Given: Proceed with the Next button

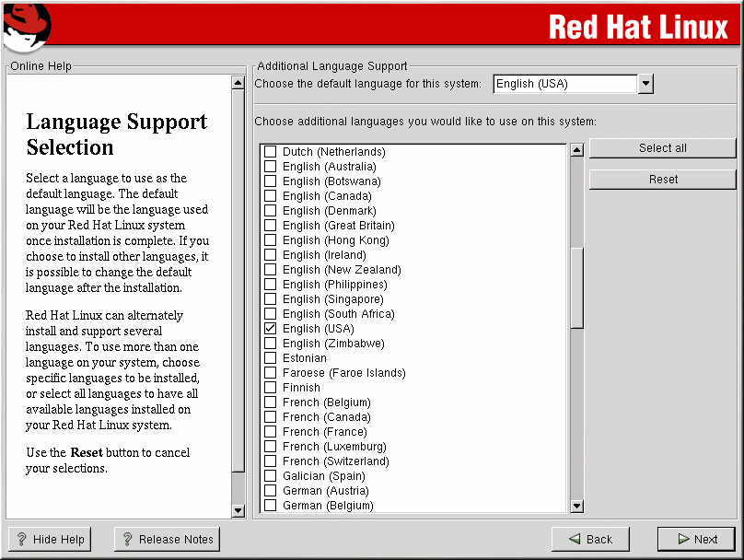Looking at the screenshot, I should coord(696,540).
